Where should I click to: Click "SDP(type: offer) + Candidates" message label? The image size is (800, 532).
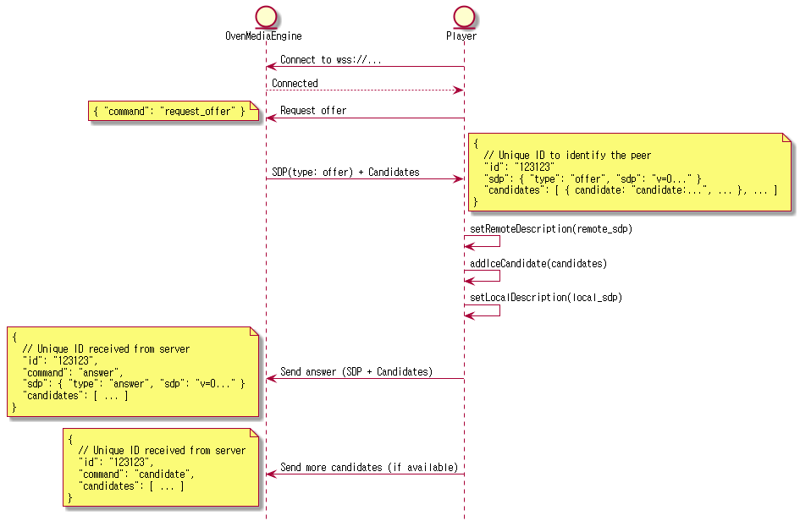[345, 173]
